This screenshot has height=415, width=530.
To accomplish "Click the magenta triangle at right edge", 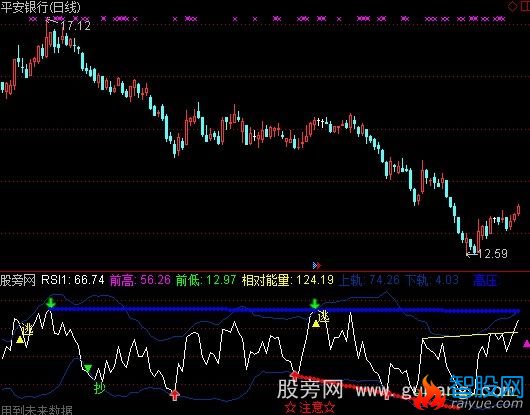I will 526,344.
